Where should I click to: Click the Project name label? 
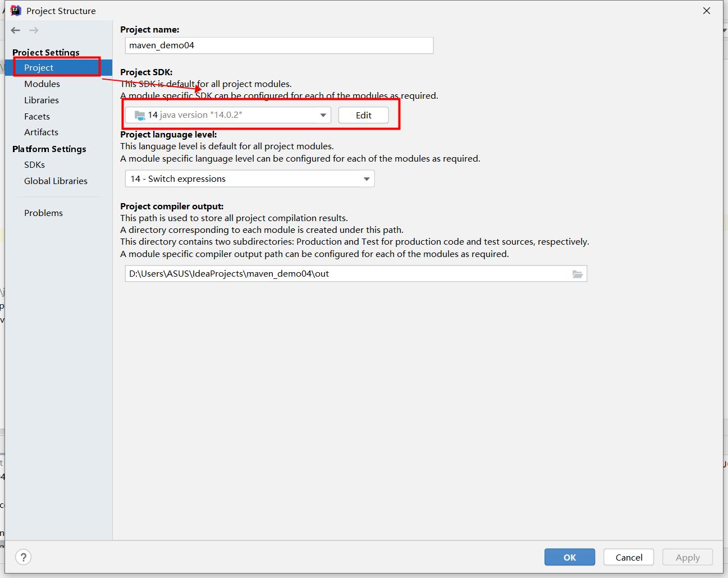(150, 30)
